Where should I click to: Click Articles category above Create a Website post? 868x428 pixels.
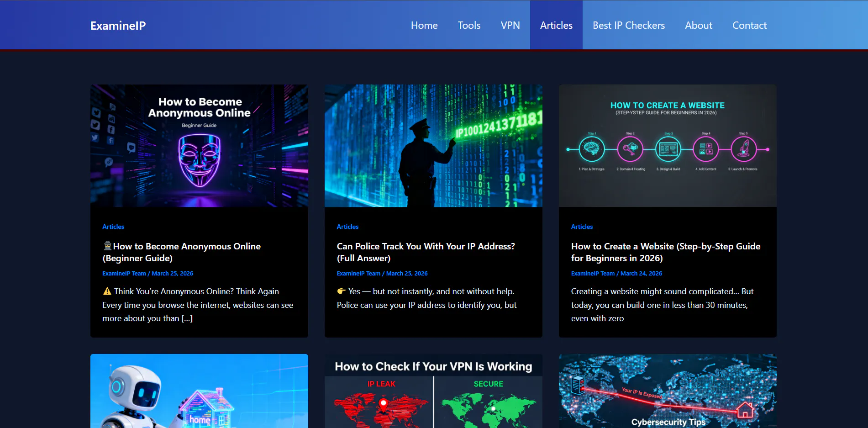coord(582,227)
